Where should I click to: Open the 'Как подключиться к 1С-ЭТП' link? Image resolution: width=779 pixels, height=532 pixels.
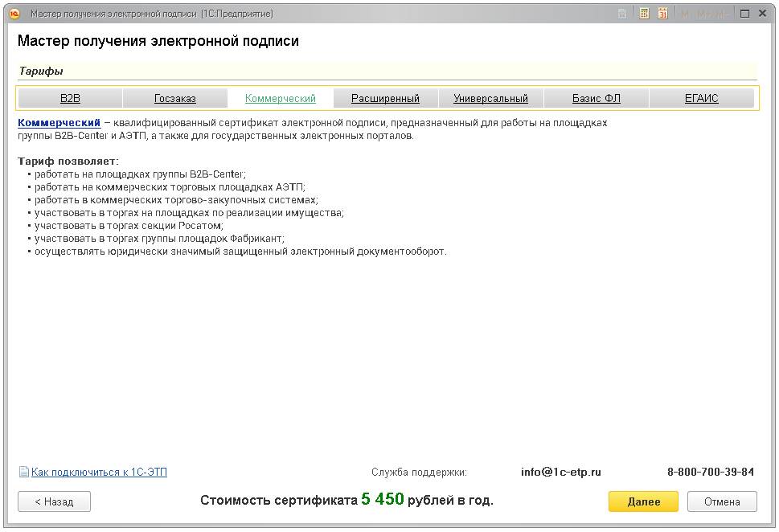[x=99, y=472]
